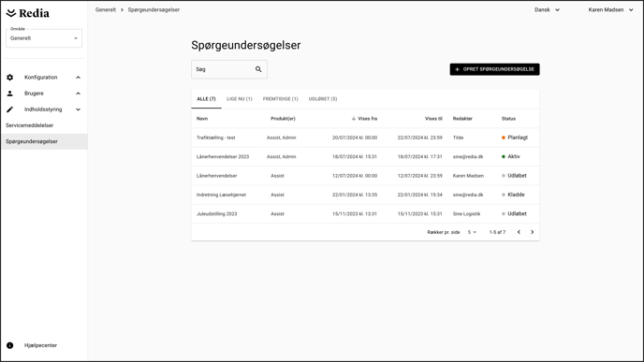644x362 pixels.
Task: Switch to Udløbet tab
Action: click(323, 99)
